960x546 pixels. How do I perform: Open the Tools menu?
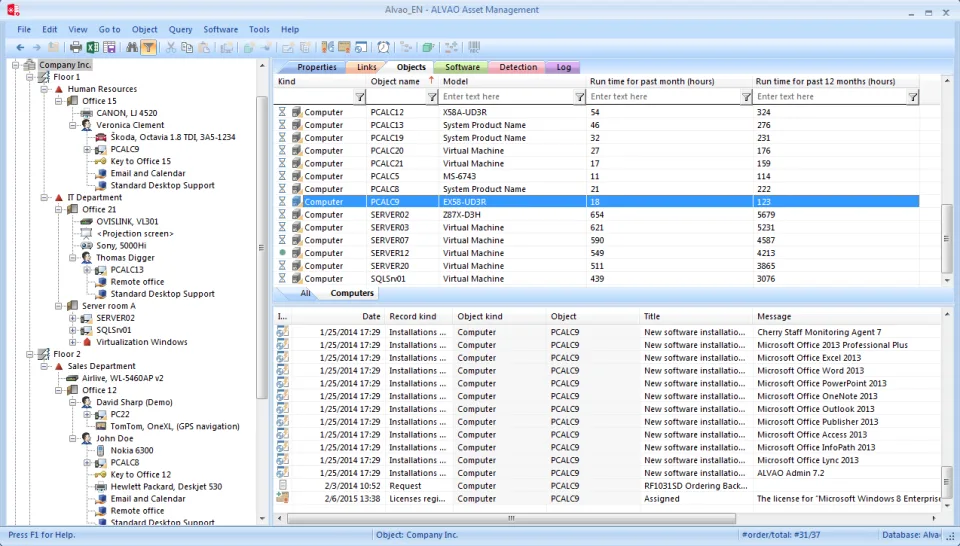point(259,29)
